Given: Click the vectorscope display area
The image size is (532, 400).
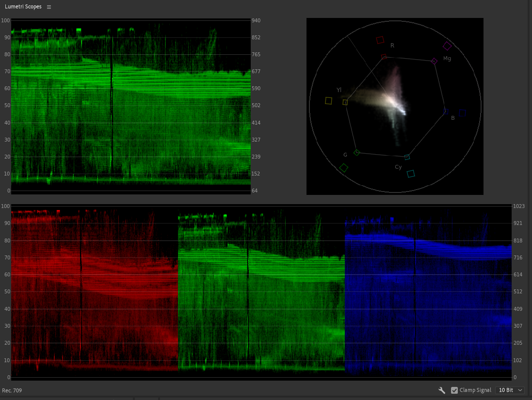Looking at the screenshot, I should (395, 106).
